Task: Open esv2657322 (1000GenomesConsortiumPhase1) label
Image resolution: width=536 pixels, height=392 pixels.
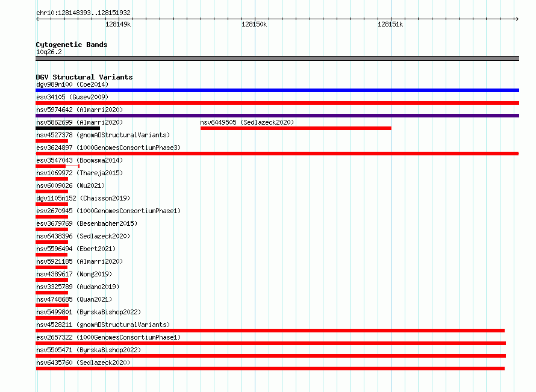Action: (108, 337)
